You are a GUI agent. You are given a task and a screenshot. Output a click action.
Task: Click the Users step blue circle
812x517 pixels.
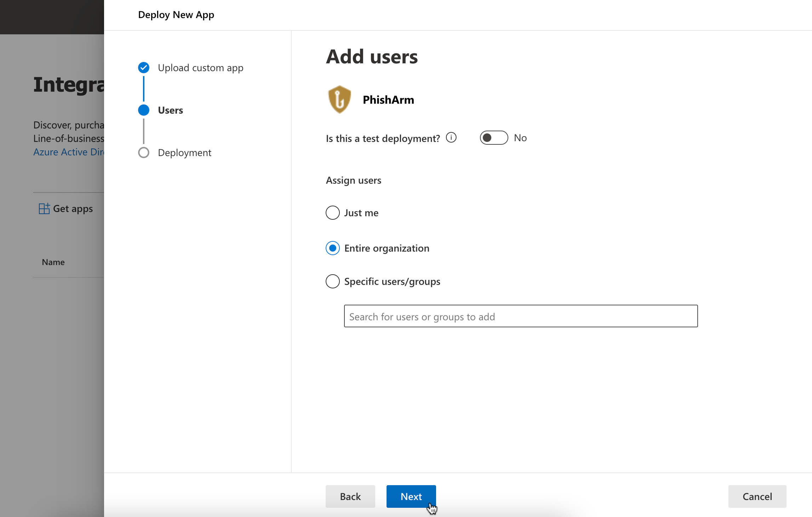tap(143, 110)
